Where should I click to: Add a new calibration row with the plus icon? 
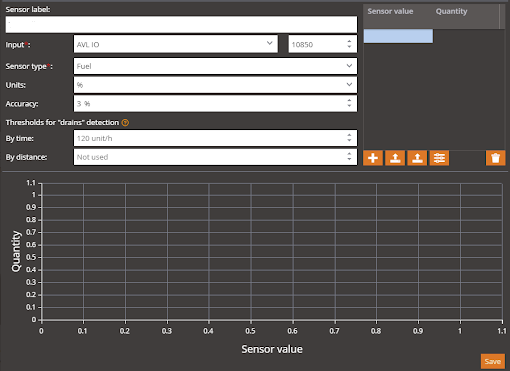pyautogui.click(x=373, y=158)
